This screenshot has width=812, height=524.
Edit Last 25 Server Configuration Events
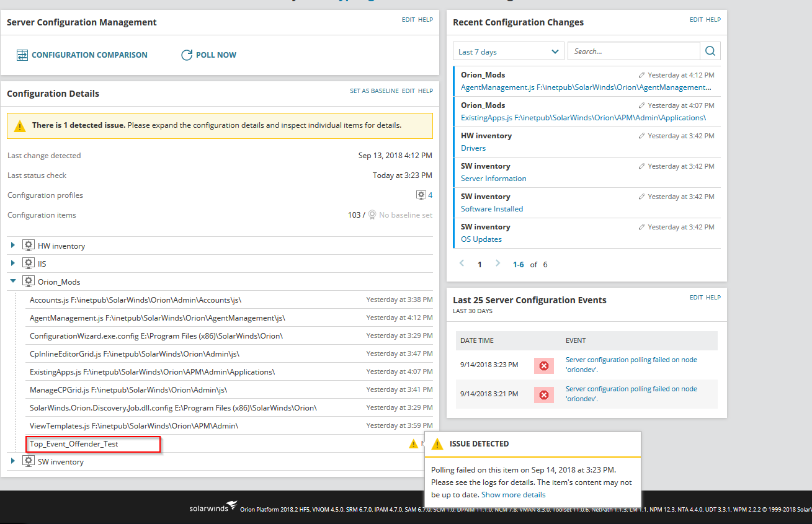(696, 298)
